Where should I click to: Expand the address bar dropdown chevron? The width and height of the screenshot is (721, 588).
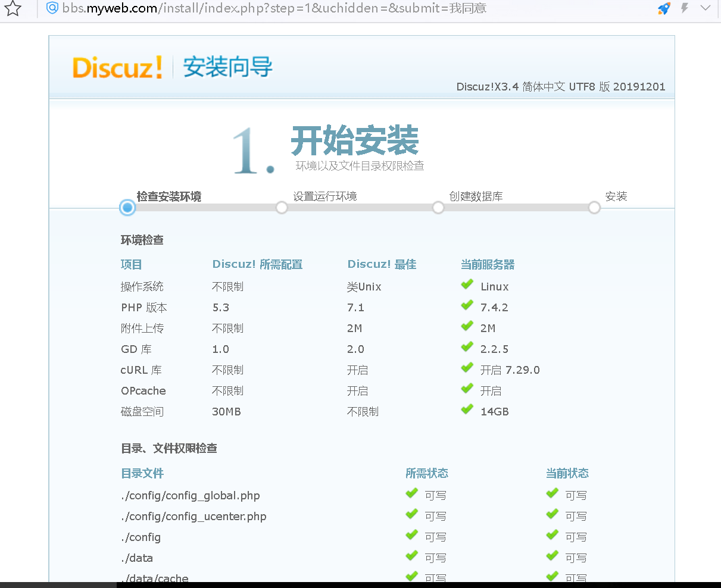(x=706, y=8)
